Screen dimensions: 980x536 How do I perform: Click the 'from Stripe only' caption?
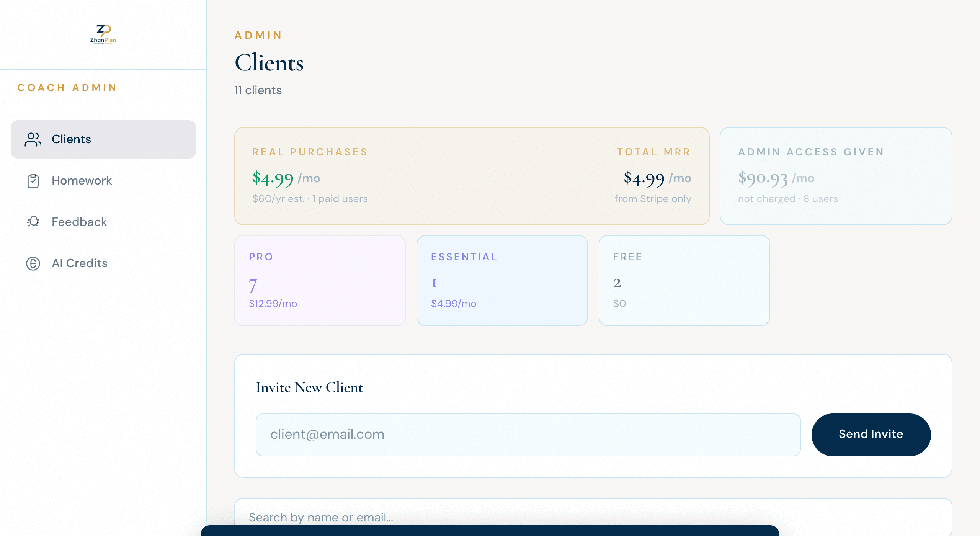pos(653,199)
